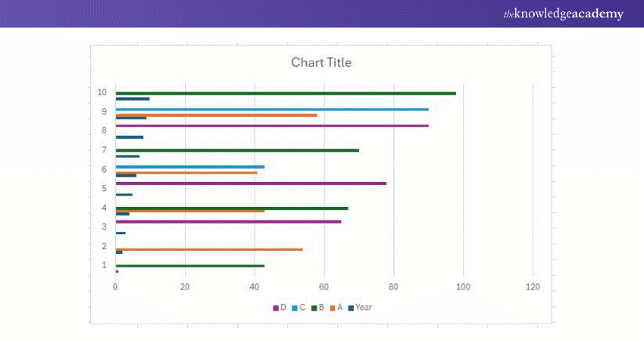Select the Chart Title text
Screen dimensions: 644x341
click(321, 62)
